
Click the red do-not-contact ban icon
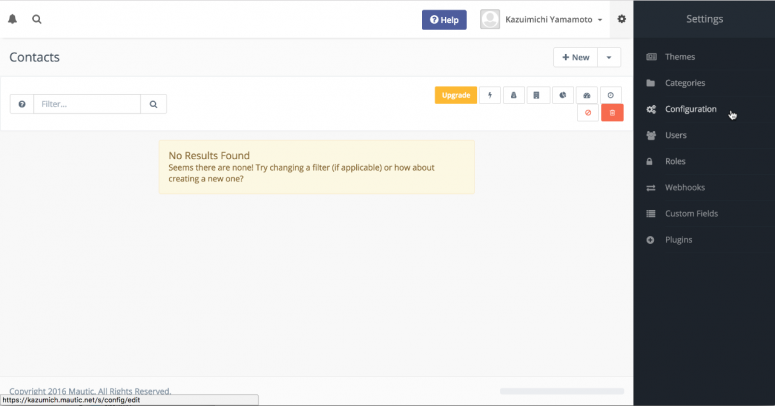[587, 113]
